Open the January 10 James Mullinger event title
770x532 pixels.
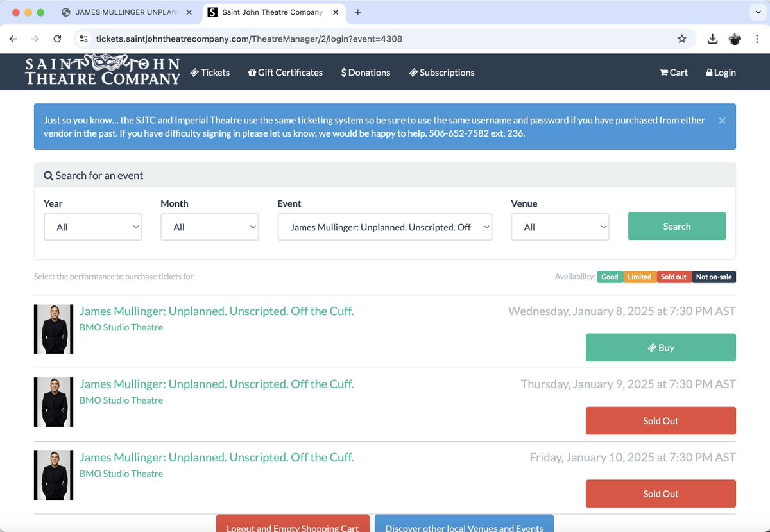pos(216,458)
